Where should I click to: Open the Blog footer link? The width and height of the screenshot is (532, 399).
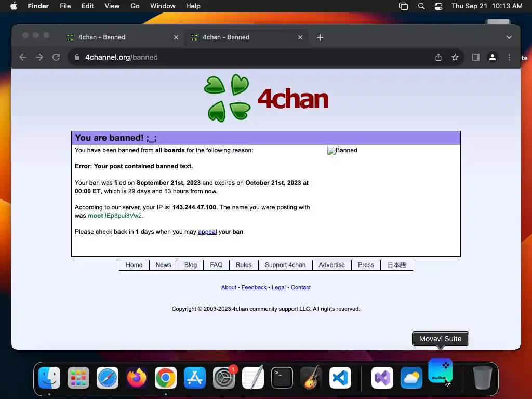point(191,265)
